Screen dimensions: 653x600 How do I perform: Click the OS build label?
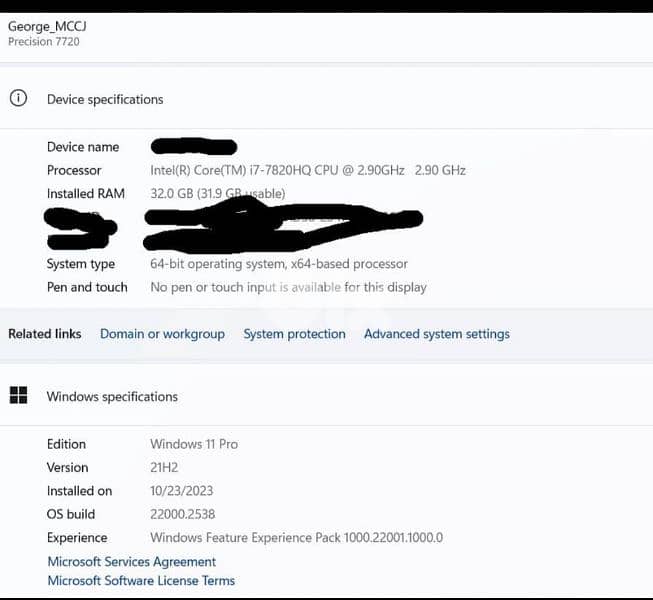coord(71,514)
